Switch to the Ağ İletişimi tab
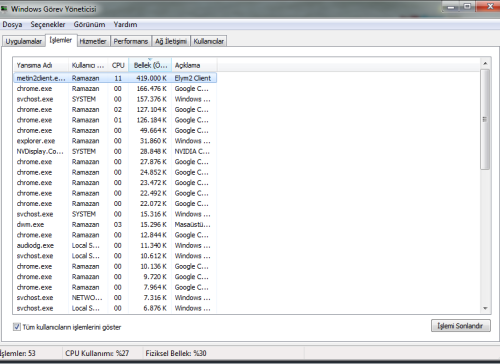 pyautogui.click(x=171, y=41)
